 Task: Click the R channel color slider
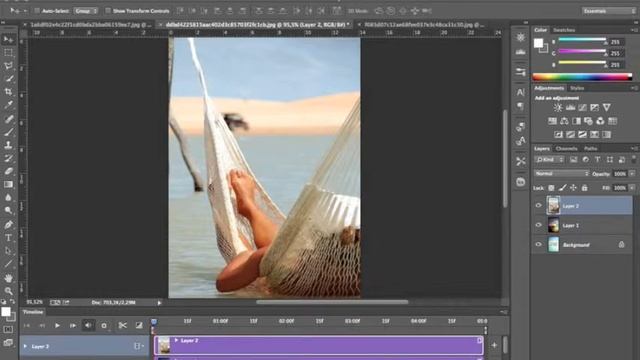coord(582,40)
